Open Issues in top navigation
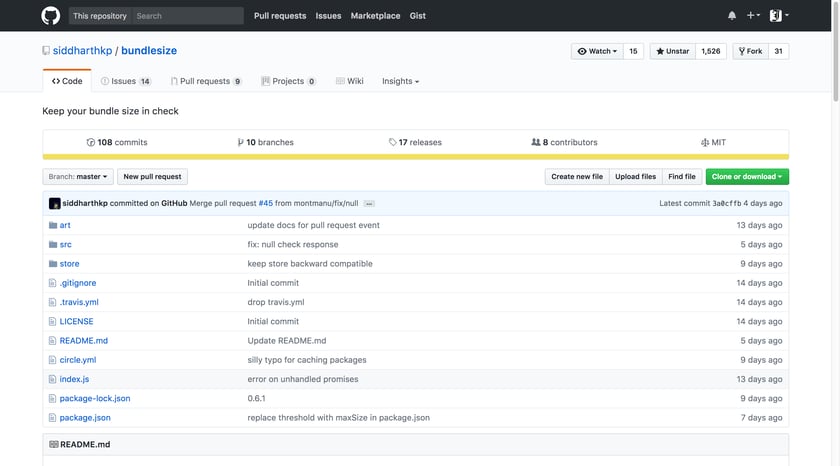Viewport: 840px width, 466px height. [x=328, y=16]
